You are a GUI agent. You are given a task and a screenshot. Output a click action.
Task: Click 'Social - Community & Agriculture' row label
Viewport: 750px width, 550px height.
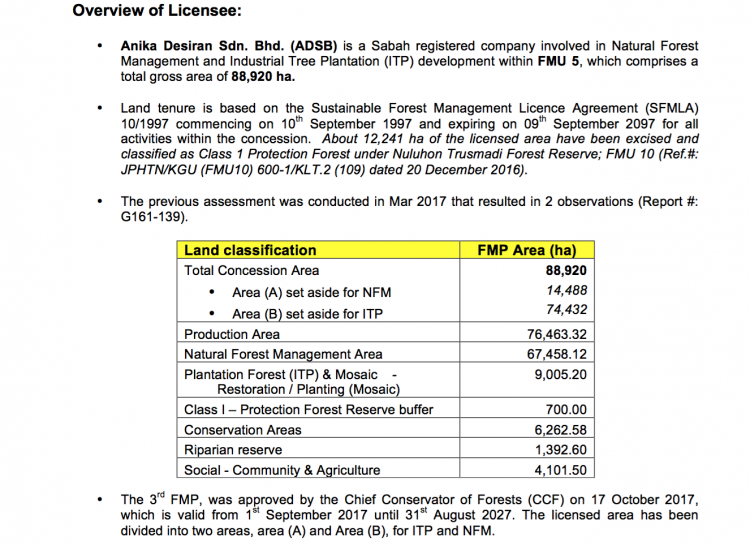282,470
